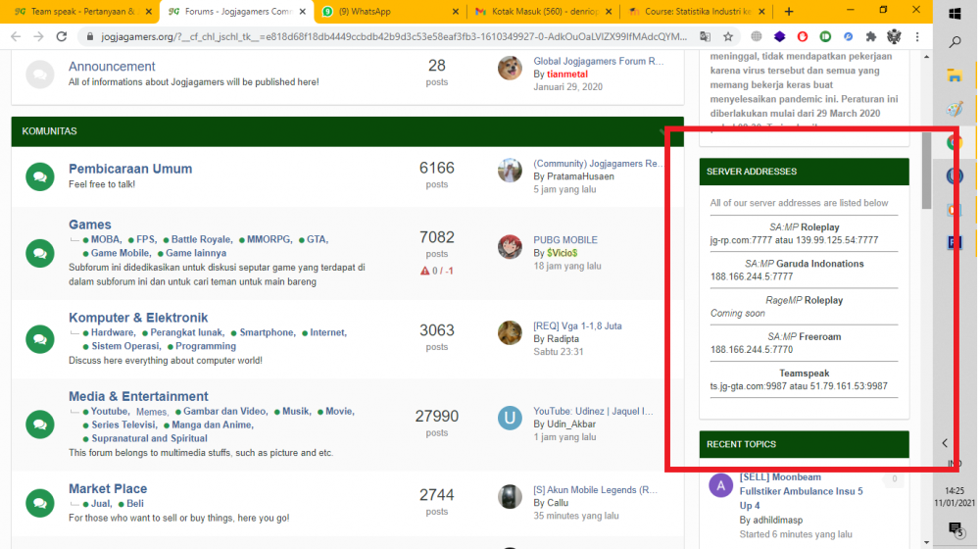The image size is (980, 549).
Task: Click the Pembicaraan Umum forum chat icon
Action: pos(40,177)
